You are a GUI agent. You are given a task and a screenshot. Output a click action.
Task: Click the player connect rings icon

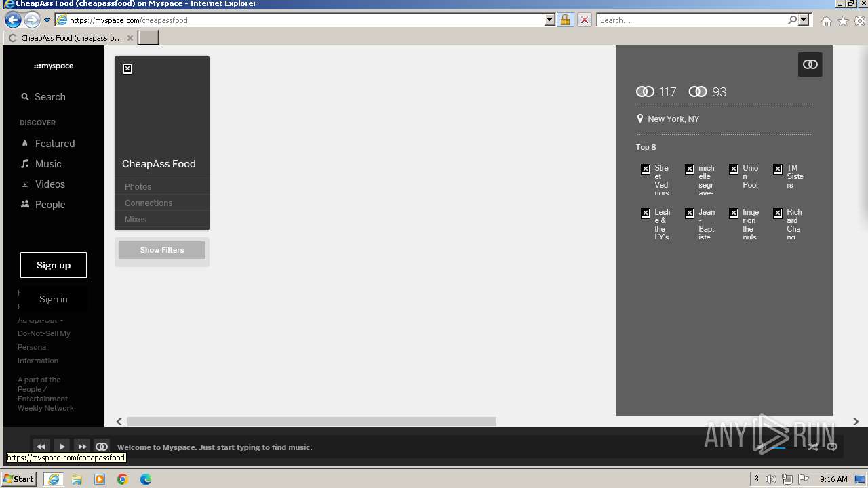[102, 447]
